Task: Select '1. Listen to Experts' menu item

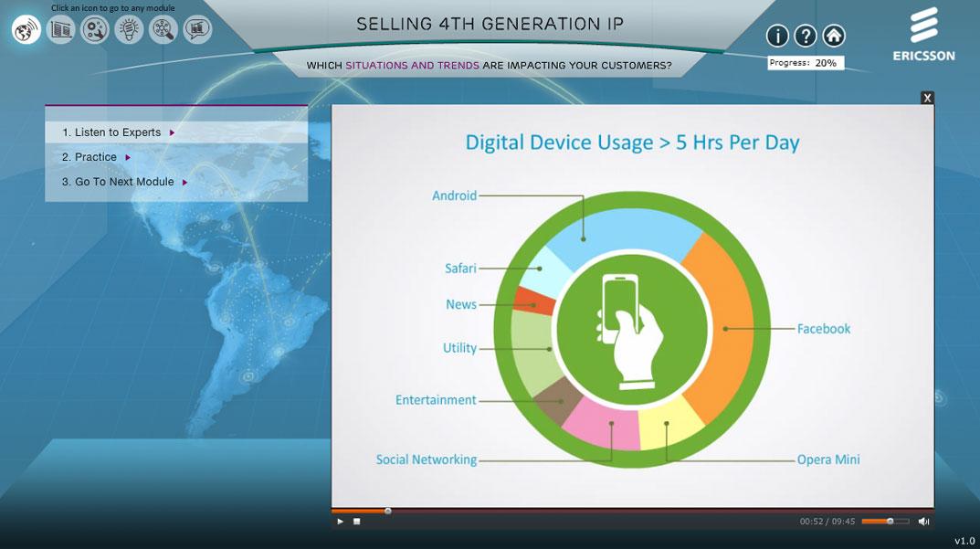Action: coord(176,132)
